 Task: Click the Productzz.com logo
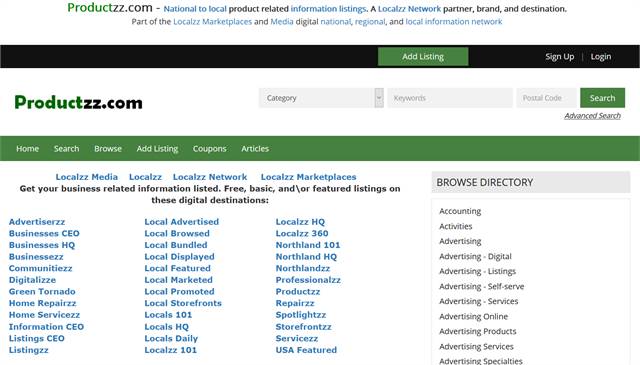coord(78,102)
